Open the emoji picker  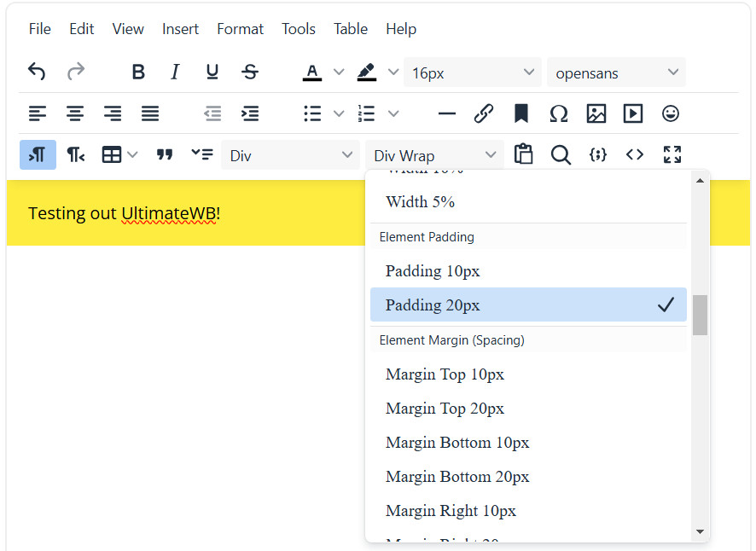(672, 113)
